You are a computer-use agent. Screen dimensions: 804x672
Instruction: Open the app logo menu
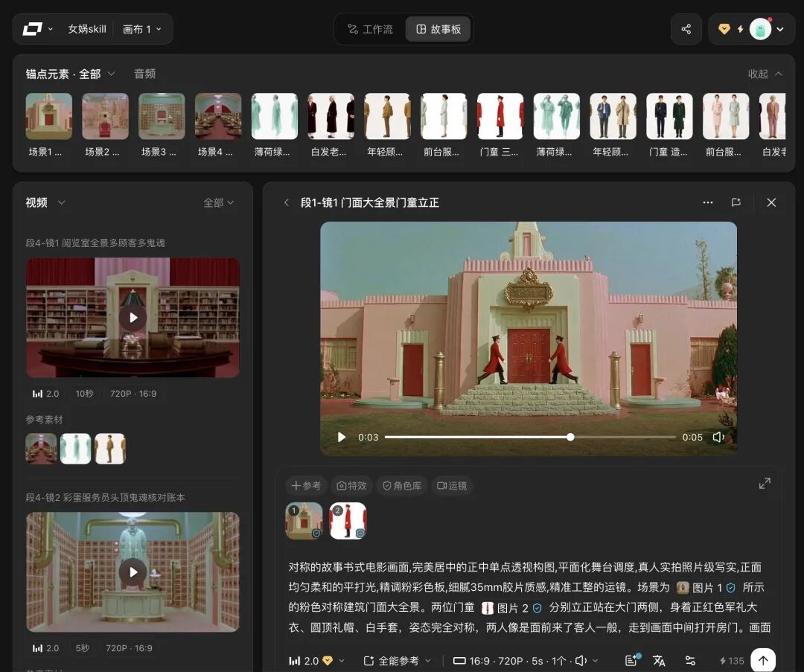coord(37,29)
